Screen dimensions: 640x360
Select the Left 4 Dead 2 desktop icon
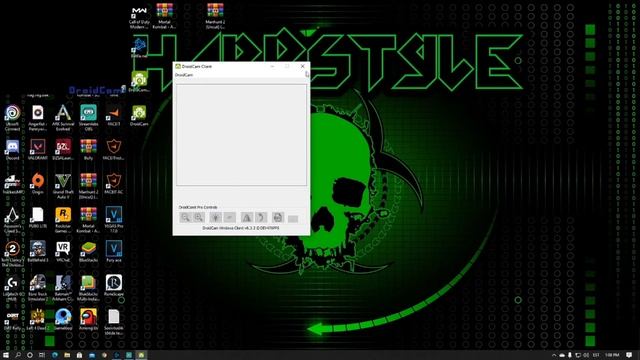point(38,320)
